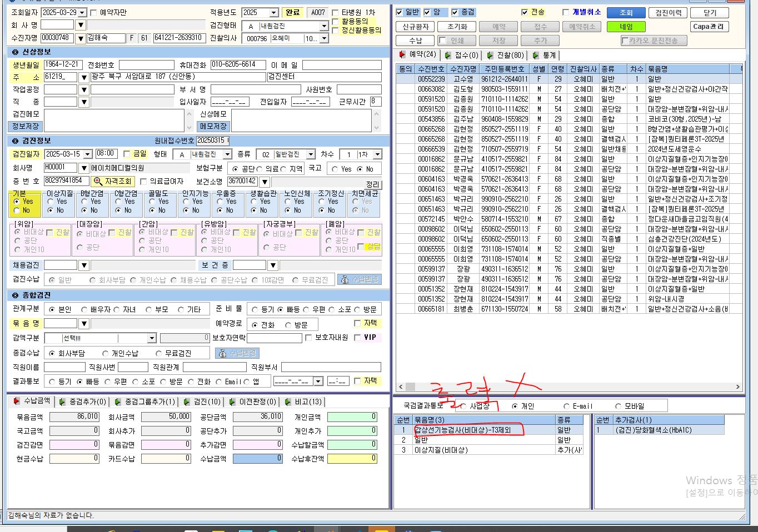This screenshot has width=758, height=532.
Task: Click the green 네임 button
Action: [626, 26]
